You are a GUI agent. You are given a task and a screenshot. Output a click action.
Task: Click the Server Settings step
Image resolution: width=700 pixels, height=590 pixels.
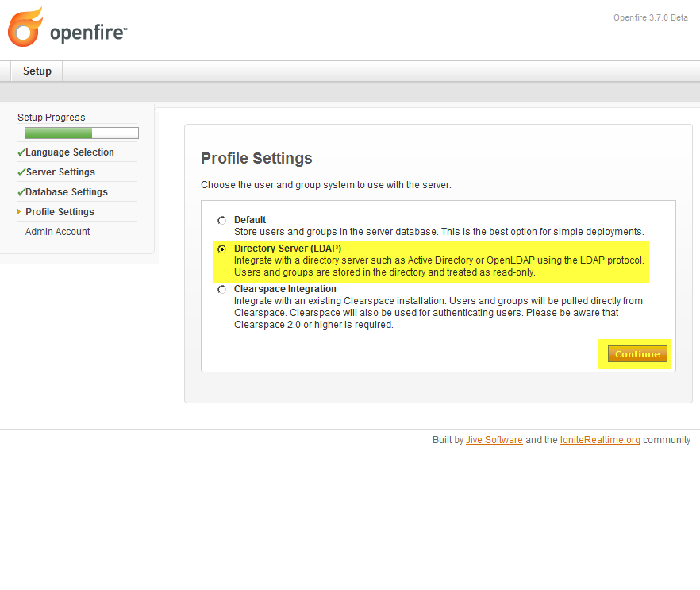(x=60, y=172)
